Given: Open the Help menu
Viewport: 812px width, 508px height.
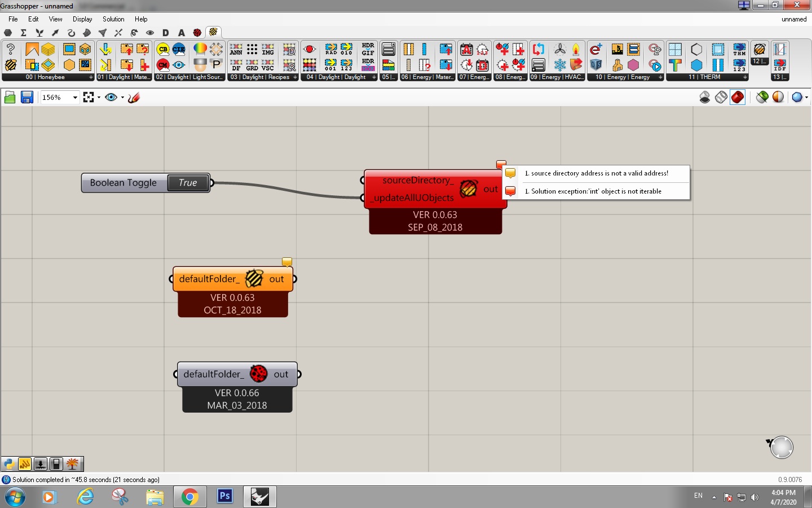Looking at the screenshot, I should pyautogui.click(x=141, y=19).
